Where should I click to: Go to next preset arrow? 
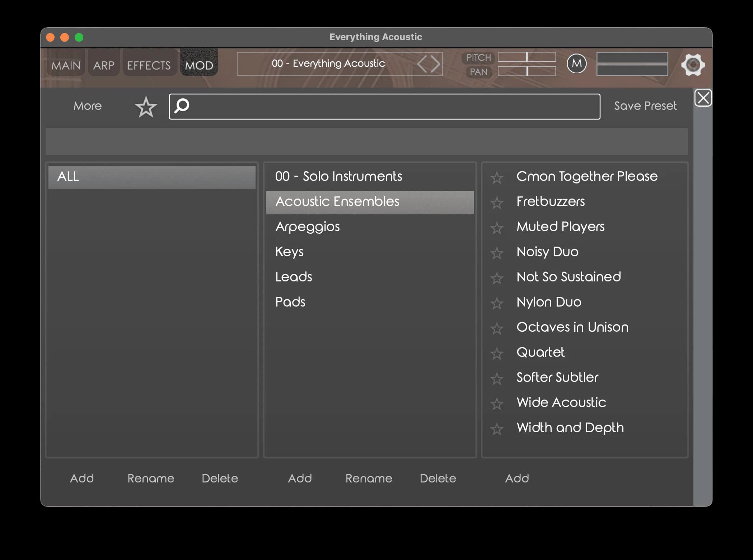point(435,64)
